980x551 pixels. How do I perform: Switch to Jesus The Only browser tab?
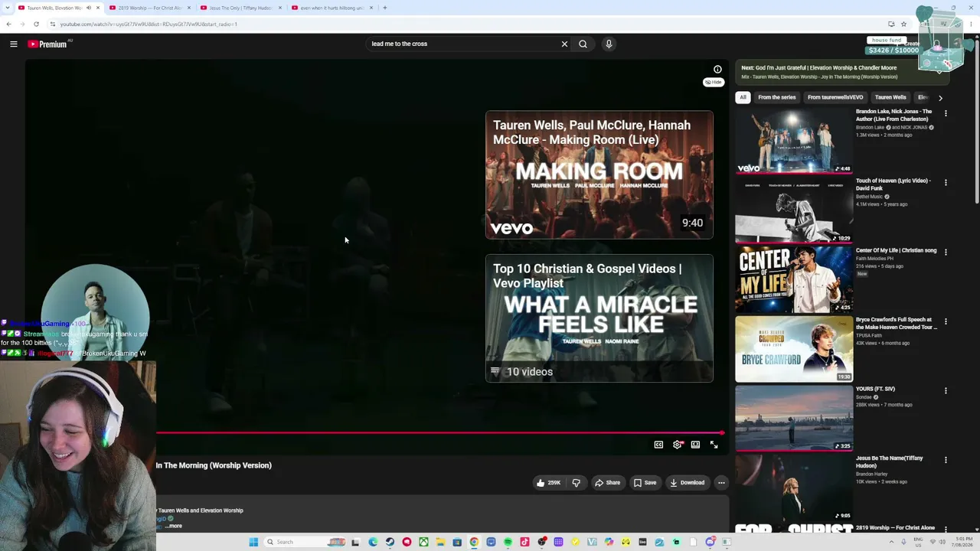coord(241,8)
